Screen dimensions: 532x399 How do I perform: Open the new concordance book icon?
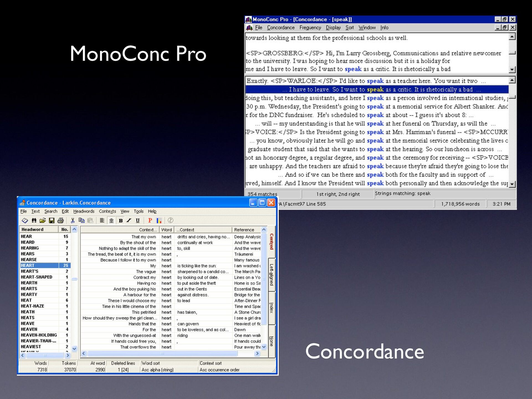pyautogui.click(x=25, y=220)
